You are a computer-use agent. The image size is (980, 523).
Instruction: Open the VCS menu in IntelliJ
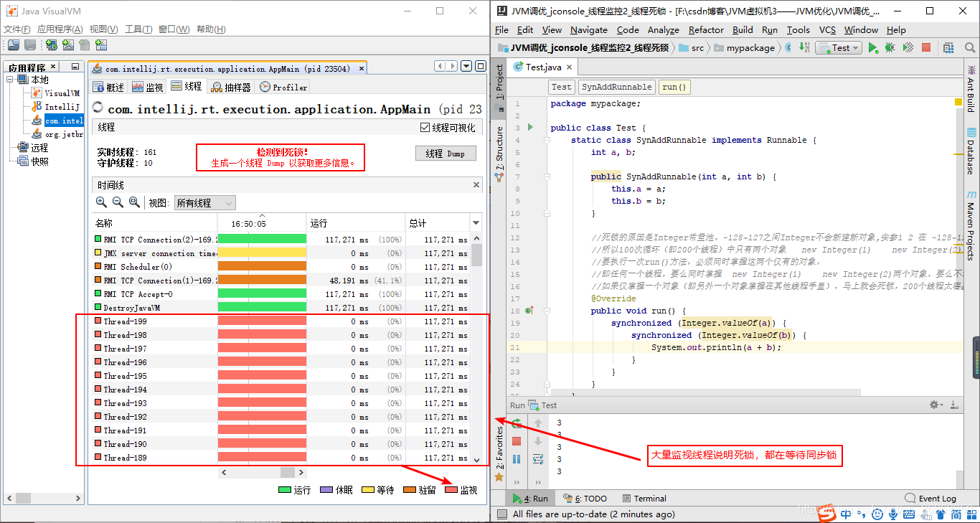pos(827,29)
